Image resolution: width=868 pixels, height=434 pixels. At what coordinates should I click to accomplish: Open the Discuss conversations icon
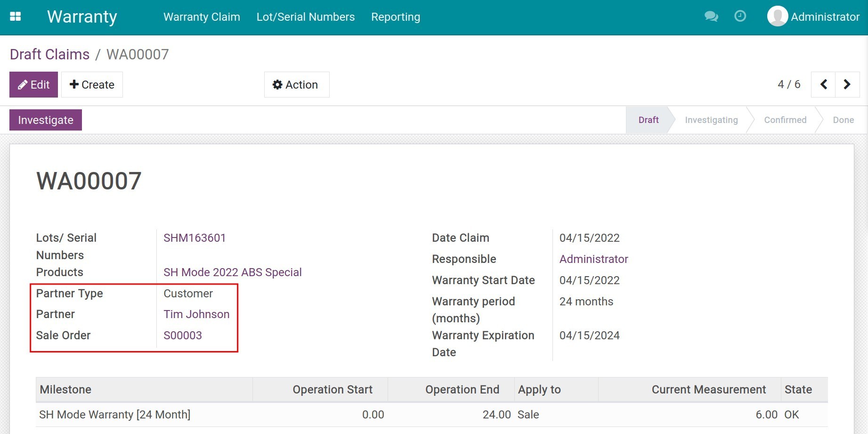tap(712, 16)
